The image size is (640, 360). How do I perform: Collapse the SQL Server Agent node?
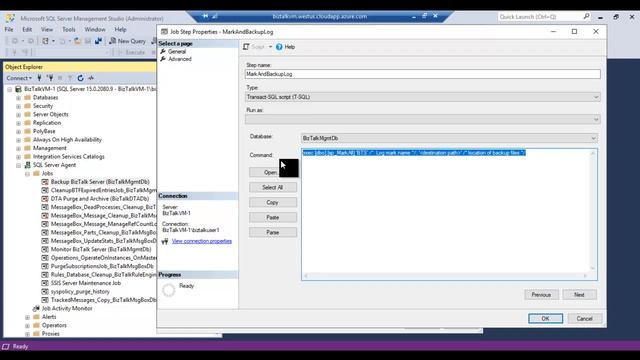[x=18, y=165]
